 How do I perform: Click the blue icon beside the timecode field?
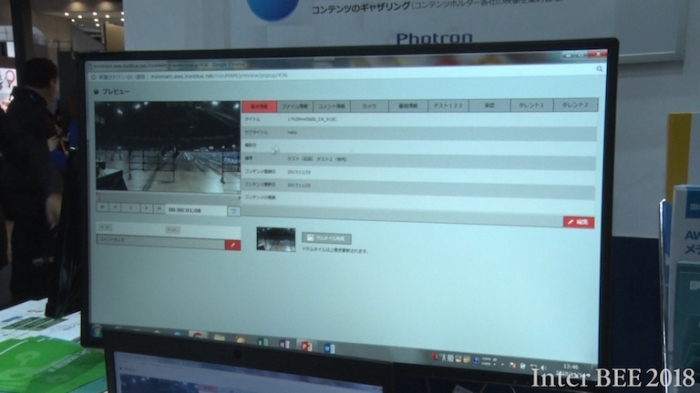coord(234,211)
